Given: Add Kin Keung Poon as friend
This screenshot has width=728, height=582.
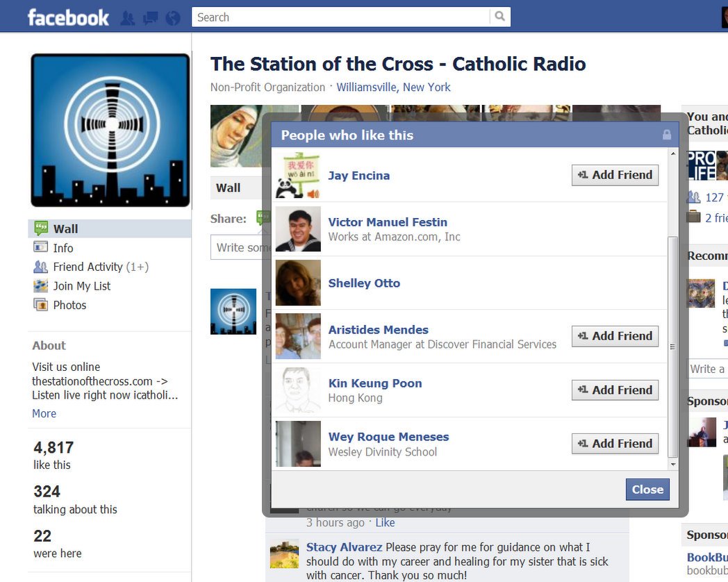Looking at the screenshot, I should pos(615,390).
